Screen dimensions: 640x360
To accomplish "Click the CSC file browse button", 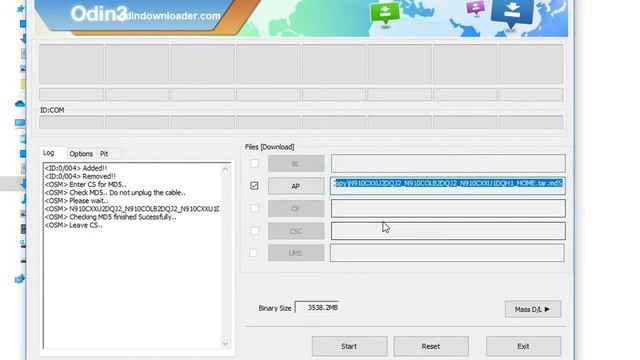I will [x=296, y=231].
